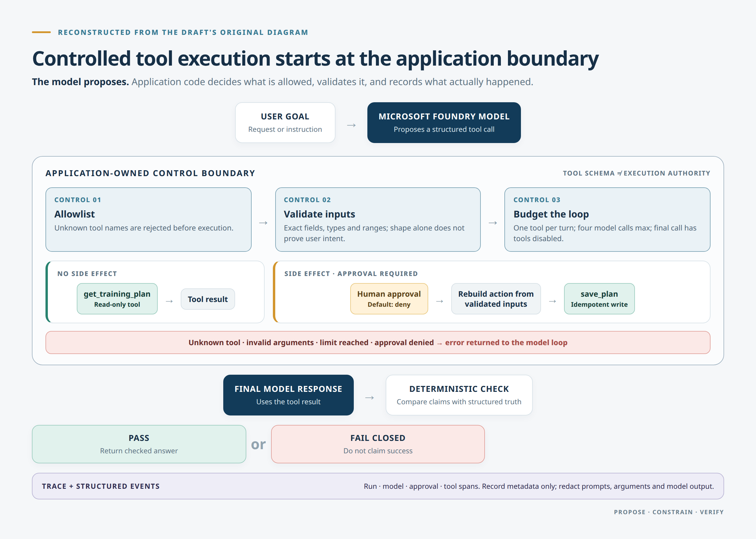Click the USER GOAL box

coord(285,122)
